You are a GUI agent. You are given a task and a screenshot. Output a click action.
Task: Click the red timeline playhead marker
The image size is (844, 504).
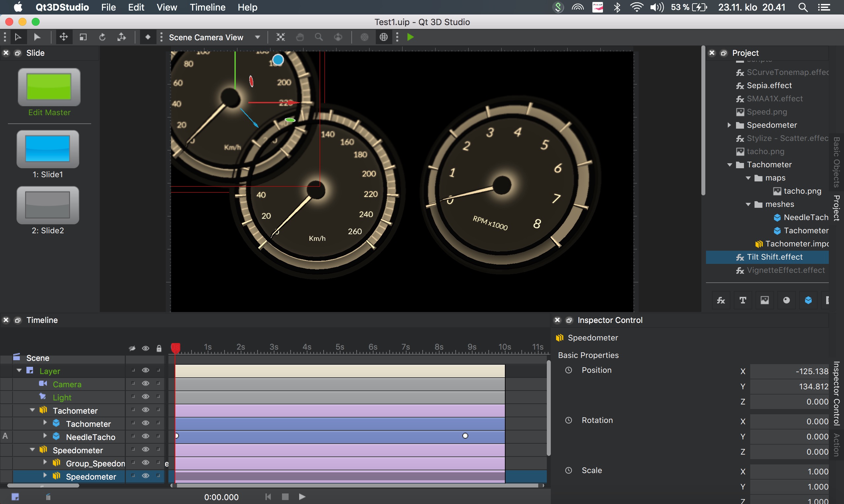pyautogui.click(x=175, y=348)
